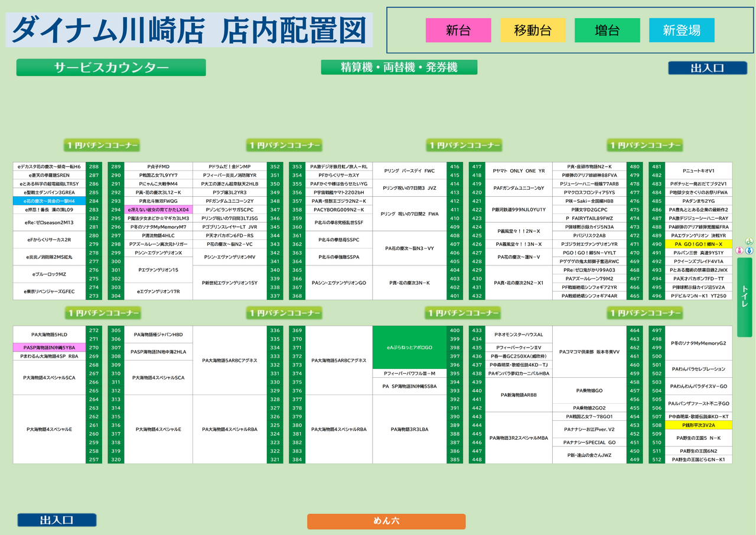
Task: Click machine number 288 cell
Action: [x=94, y=167]
